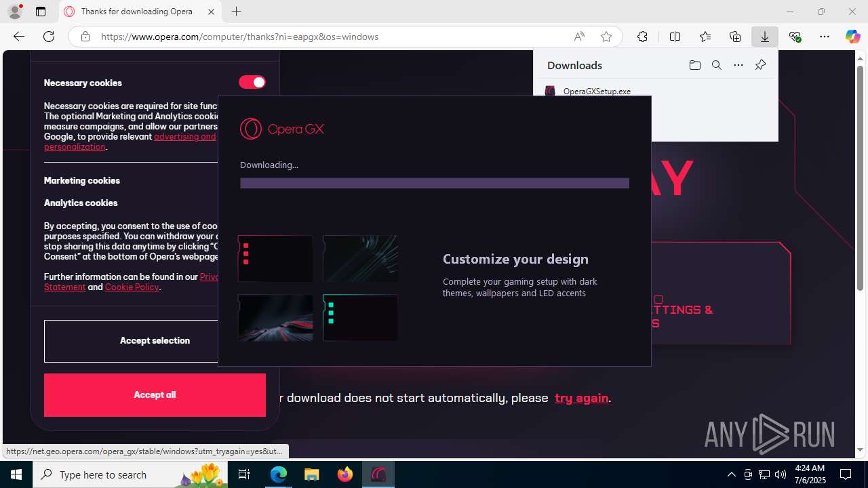868x488 pixels.
Task: Pin the Downloads panel
Action: 760,65
